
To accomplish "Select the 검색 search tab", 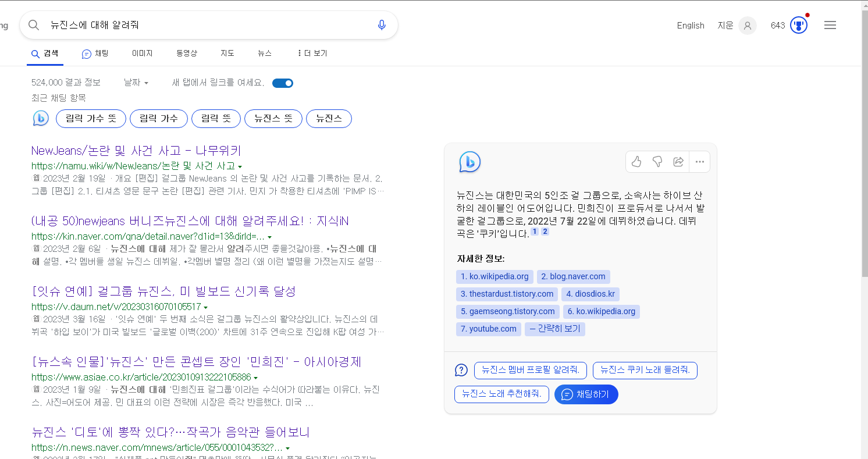I will (45, 53).
